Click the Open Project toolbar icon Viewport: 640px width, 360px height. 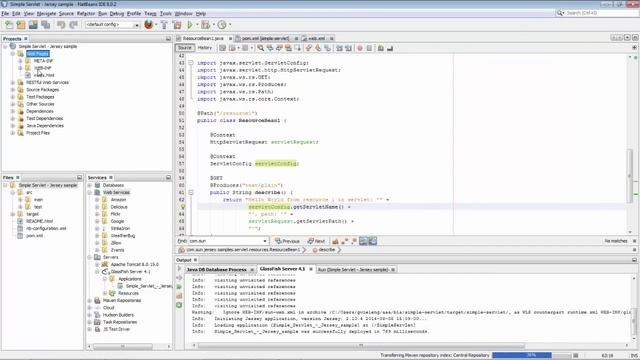click(33, 25)
